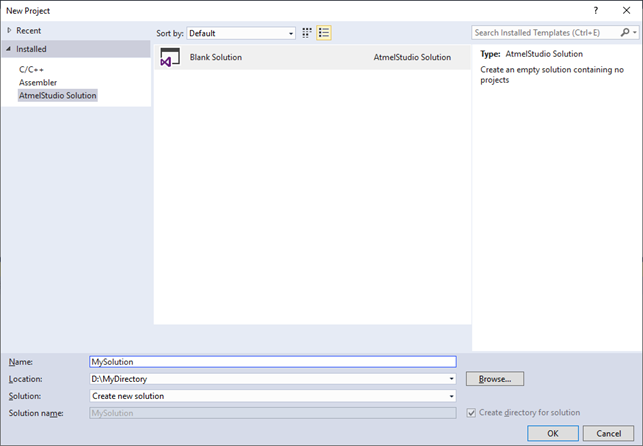The height and width of the screenshot is (446, 643).
Task: Click the AtmelStudio Solution type in the template row
Action: pos(412,57)
